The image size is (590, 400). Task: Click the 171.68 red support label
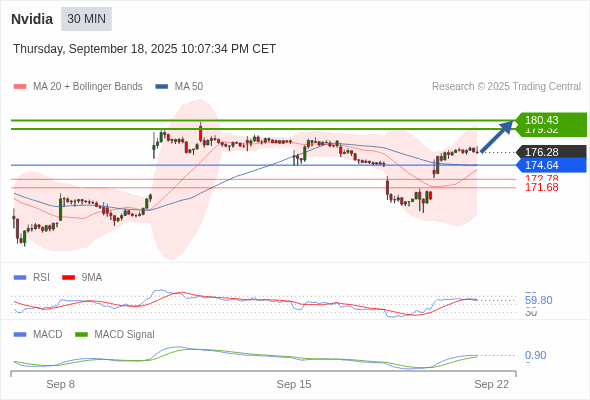coord(541,187)
